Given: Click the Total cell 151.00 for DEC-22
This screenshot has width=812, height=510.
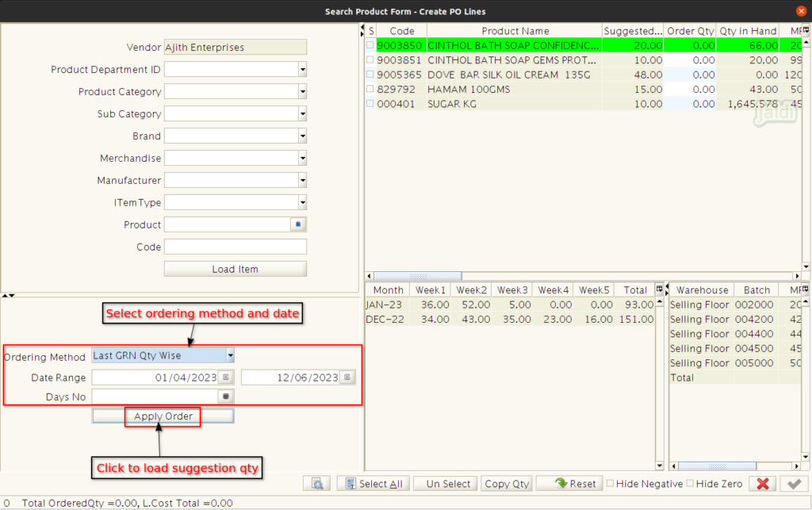Looking at the screenshot, I should coord(637,319).
